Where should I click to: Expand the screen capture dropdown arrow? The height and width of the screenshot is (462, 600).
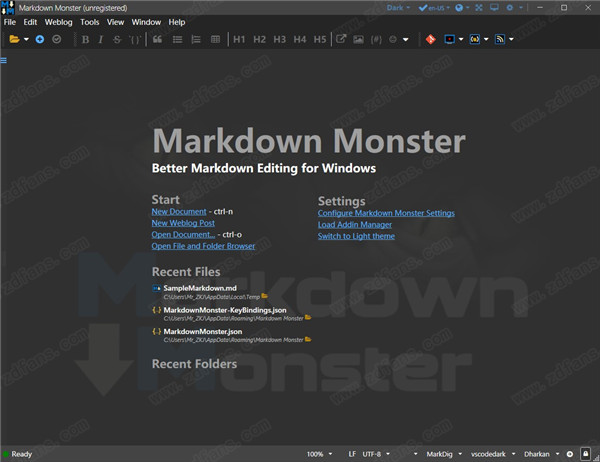461,39
